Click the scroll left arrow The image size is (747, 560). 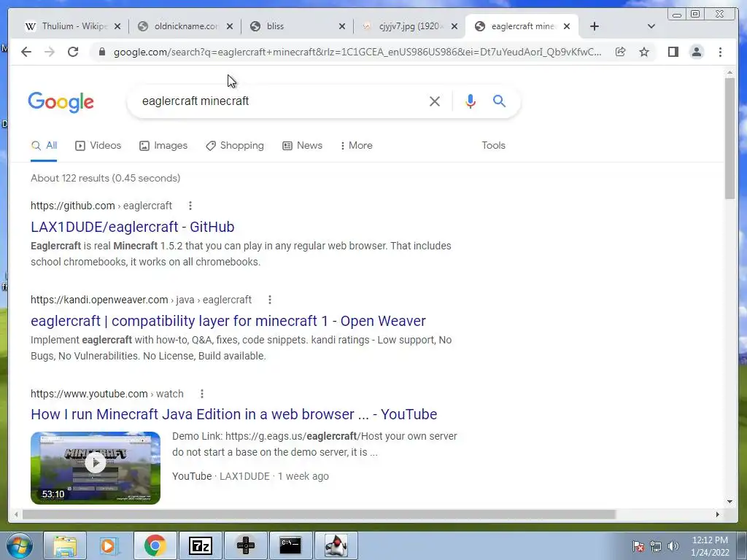tap(16, 514)
